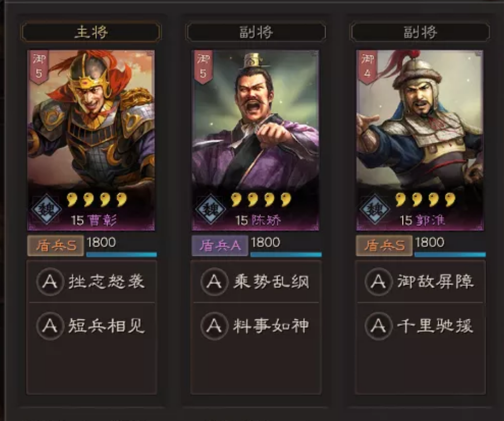This screenshot has width=504, height=421.
Task: Click the A grade icon beside 乘势乱纲
Action: coord(214,282)
